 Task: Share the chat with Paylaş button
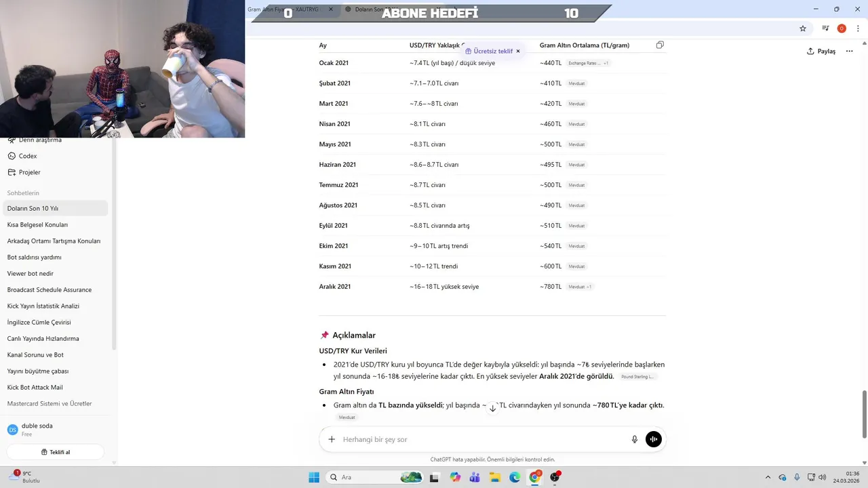coord(821,51)
